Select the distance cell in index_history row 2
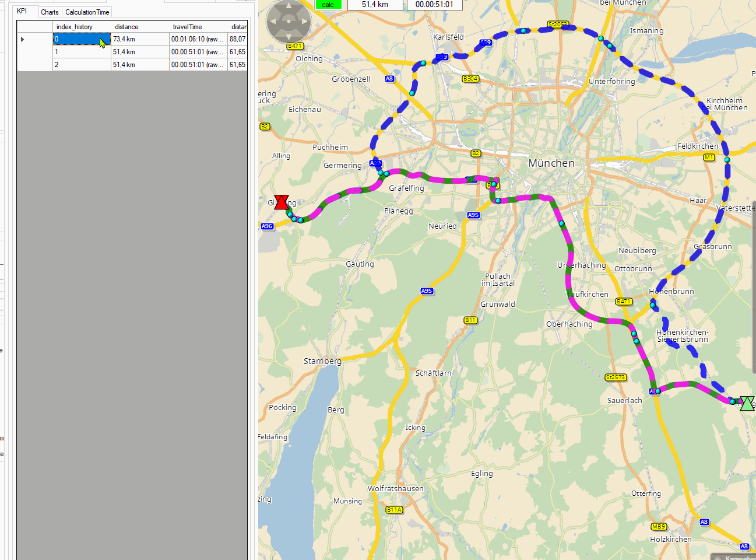 point(139,65)
